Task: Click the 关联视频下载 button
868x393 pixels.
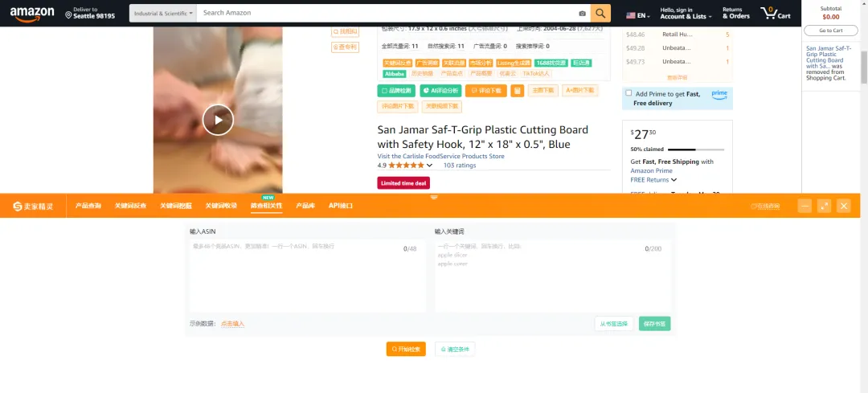Action: (442, 106)
